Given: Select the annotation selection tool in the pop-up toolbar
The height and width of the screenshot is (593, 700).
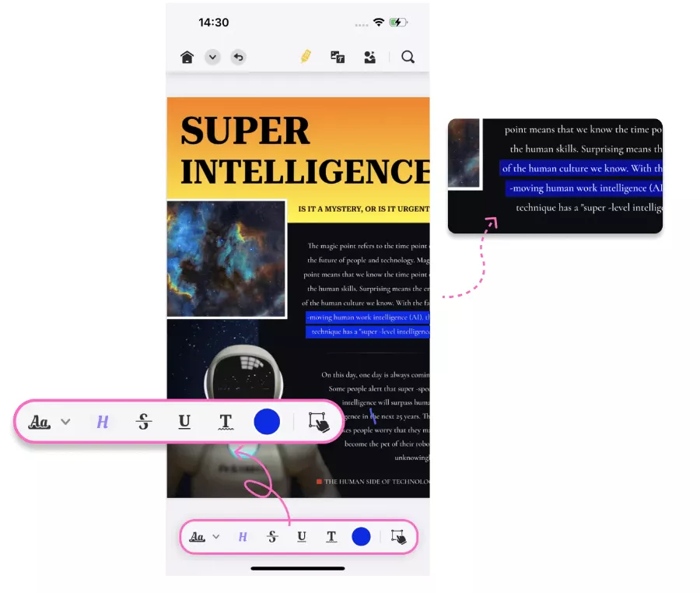Looking at the screenshot, I should [320, 422].
